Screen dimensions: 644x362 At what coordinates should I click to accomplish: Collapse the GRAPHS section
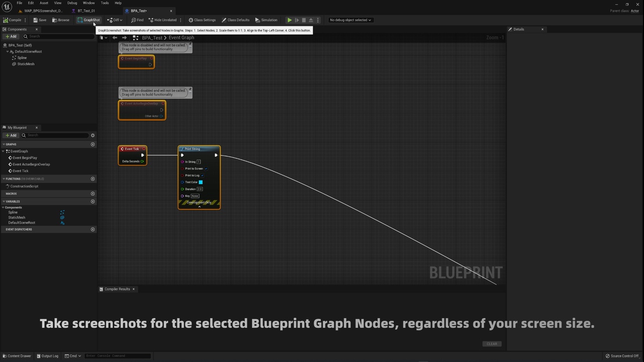point(4,144)
